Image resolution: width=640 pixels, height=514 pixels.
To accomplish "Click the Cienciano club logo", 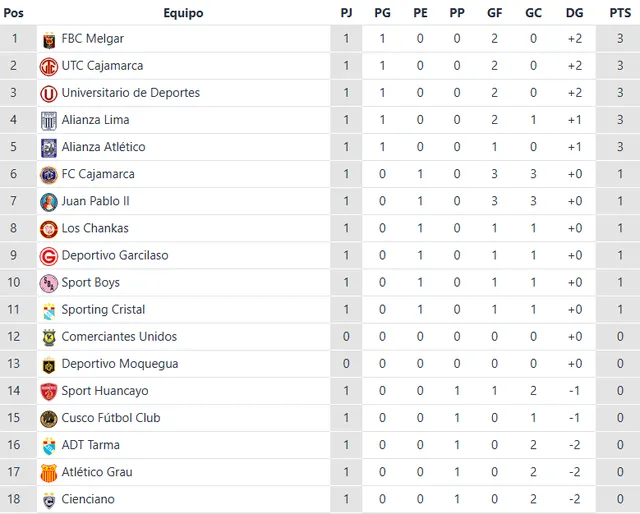I will (48, 499).
